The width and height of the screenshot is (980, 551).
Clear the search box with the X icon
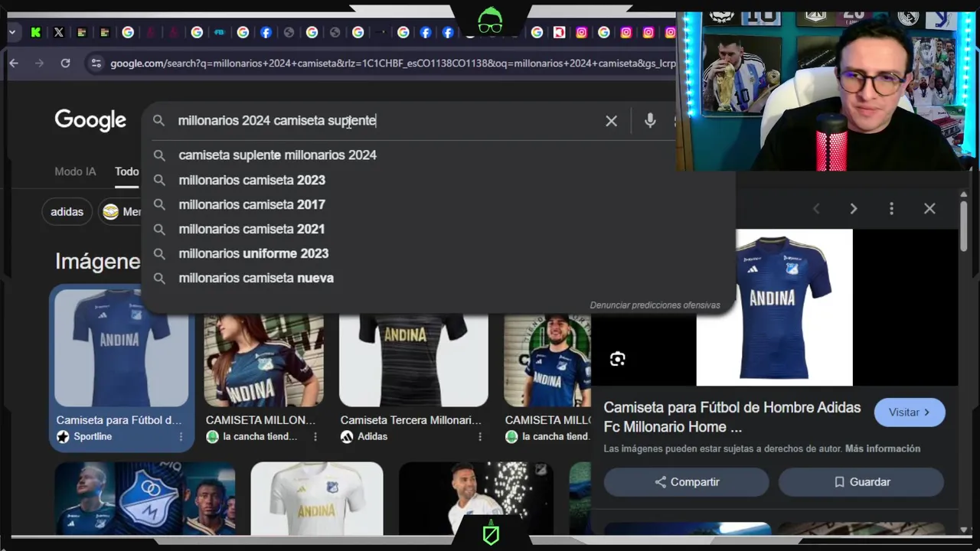(611, 121)
